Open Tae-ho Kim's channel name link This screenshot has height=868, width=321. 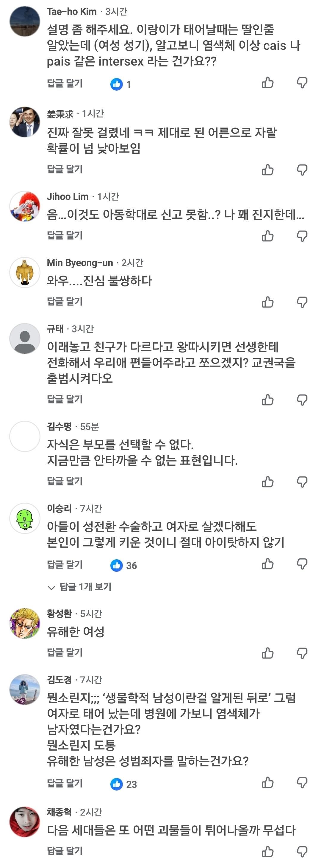[72, 11]
